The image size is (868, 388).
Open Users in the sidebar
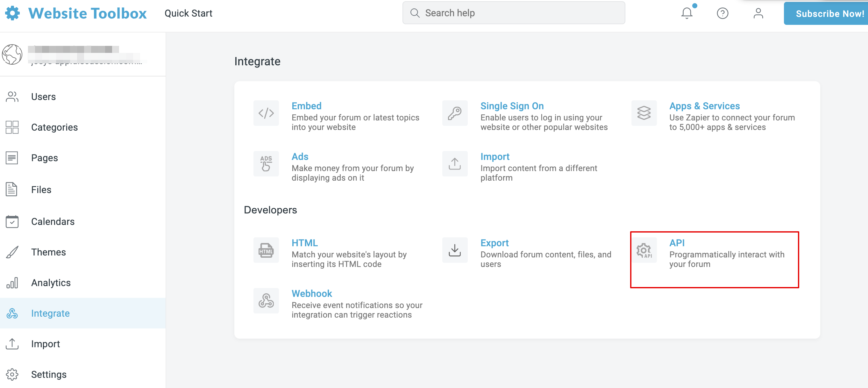[x=43, y=97]
